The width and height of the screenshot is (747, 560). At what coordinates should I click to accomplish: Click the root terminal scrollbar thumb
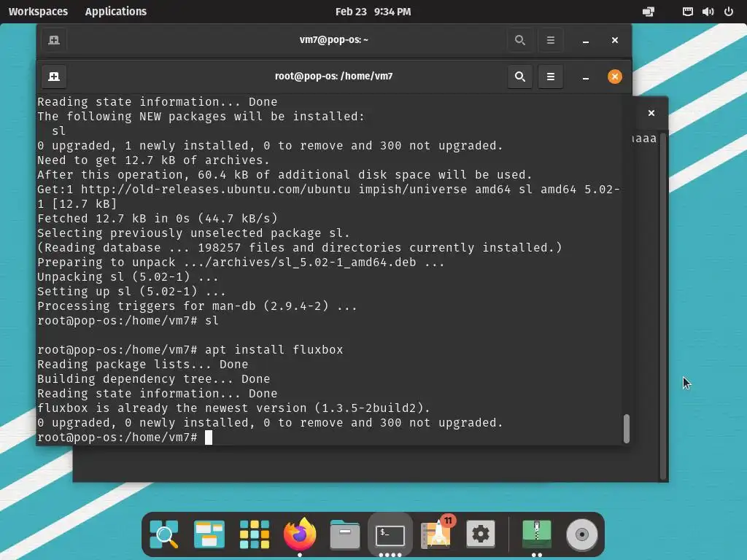[627, 428]
